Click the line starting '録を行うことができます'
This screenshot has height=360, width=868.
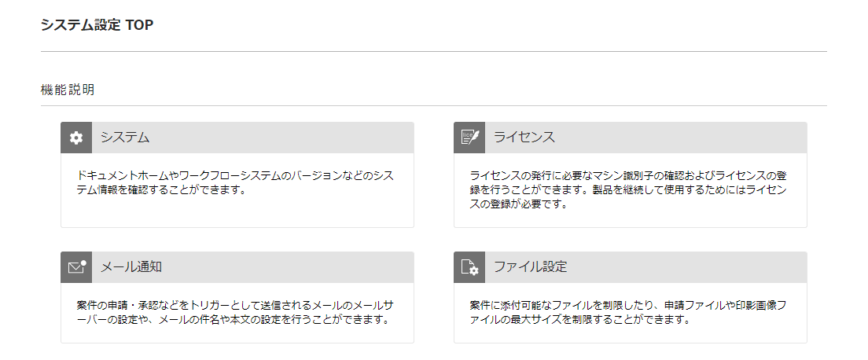pyautogui.click(x=628, y=190)
